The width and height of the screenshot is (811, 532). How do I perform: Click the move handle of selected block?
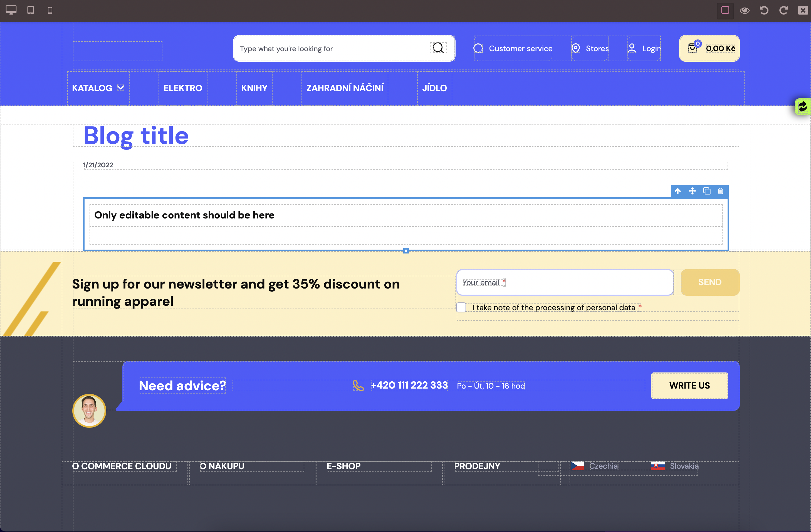(x=692, y=191)
